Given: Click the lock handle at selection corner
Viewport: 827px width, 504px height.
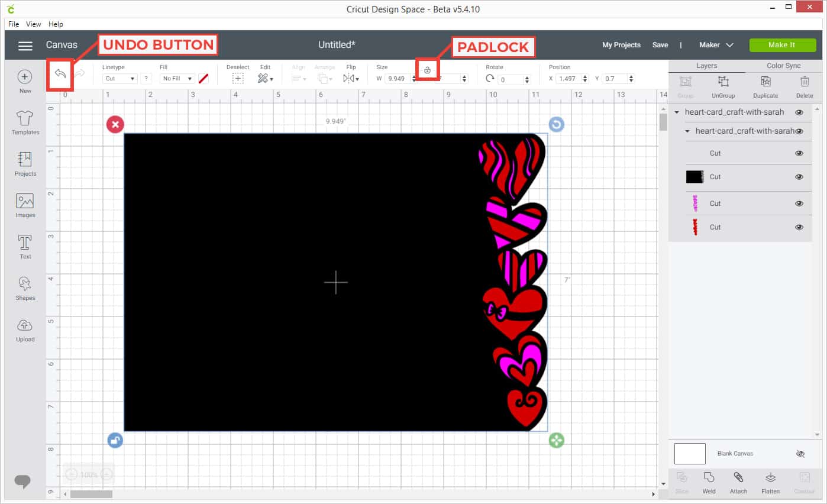Looking at the screenshot, I should pos(115,440).
